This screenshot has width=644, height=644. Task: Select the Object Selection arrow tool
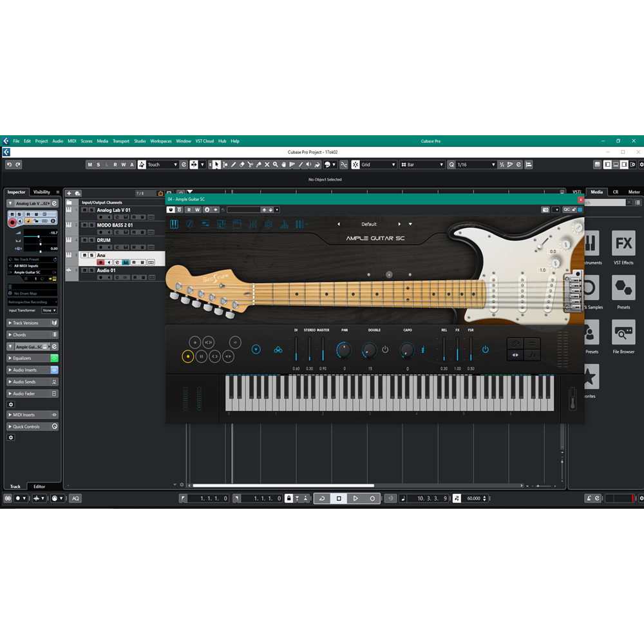tap(216, 165)
